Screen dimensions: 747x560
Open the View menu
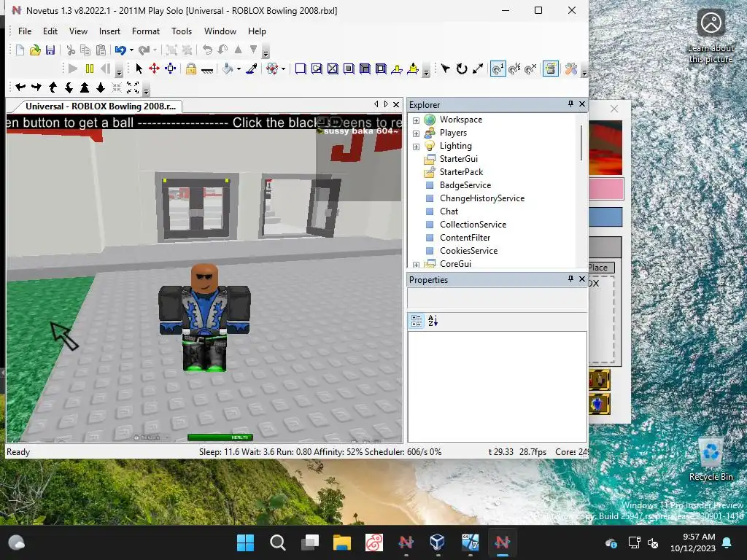pyautogui.click(x=78, y=31)
